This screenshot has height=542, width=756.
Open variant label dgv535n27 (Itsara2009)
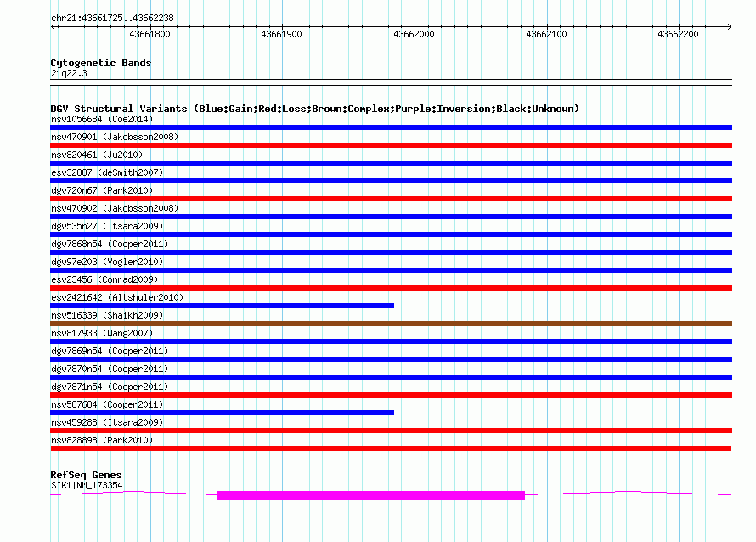pyautogui.click(x=107, y=226)
